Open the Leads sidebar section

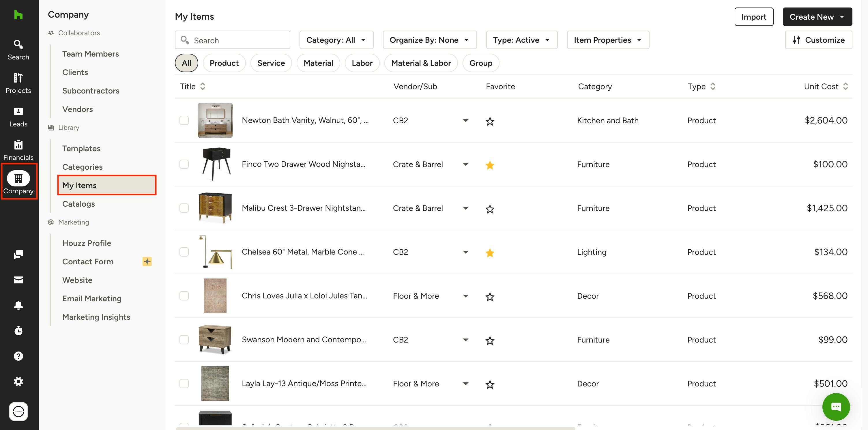point(18,117)
